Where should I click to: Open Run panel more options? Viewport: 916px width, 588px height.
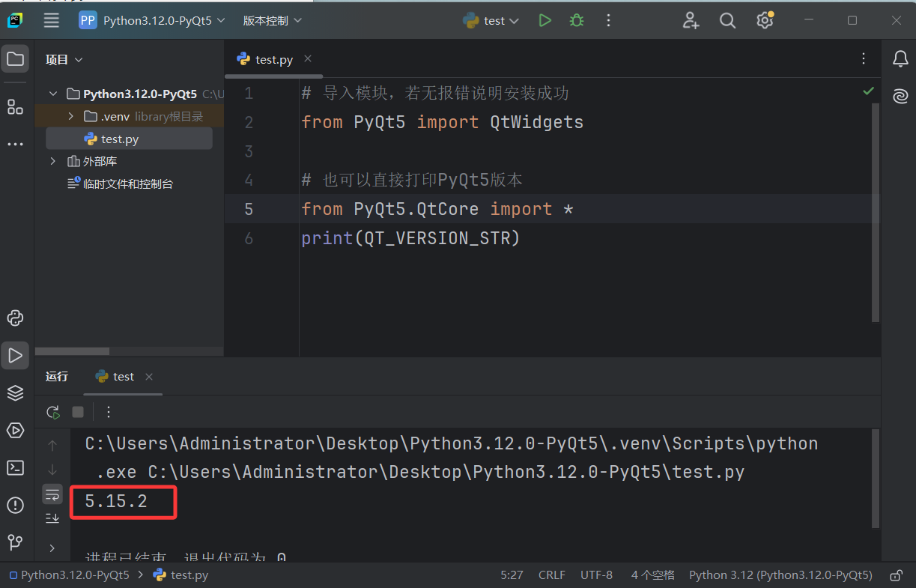[x=109, y=412]
